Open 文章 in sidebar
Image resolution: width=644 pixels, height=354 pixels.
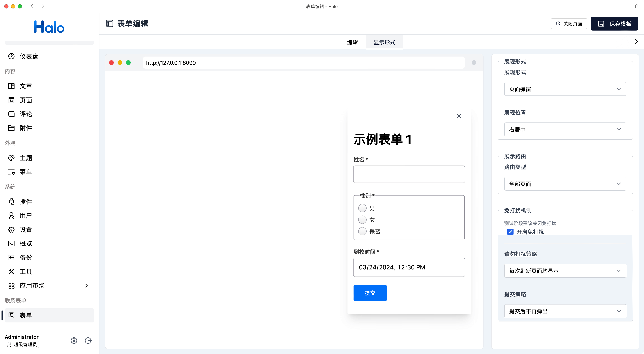pos(49,86)
